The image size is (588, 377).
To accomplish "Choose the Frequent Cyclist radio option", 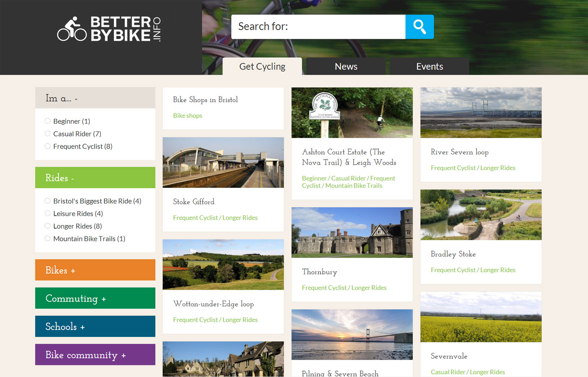I will pyautogui.click(x=47, y=146).
